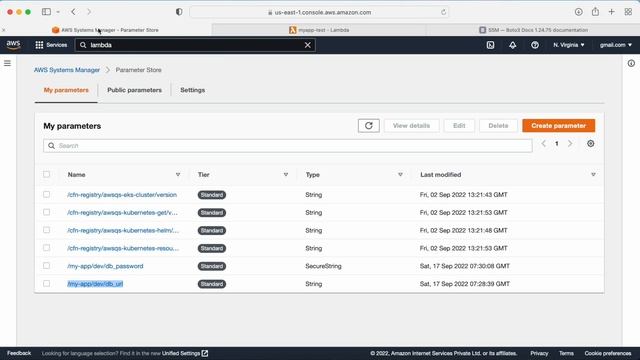Check the awsqs-kubernetes-resou row
This screenshot has width=640, height=360.
point(47,248)
